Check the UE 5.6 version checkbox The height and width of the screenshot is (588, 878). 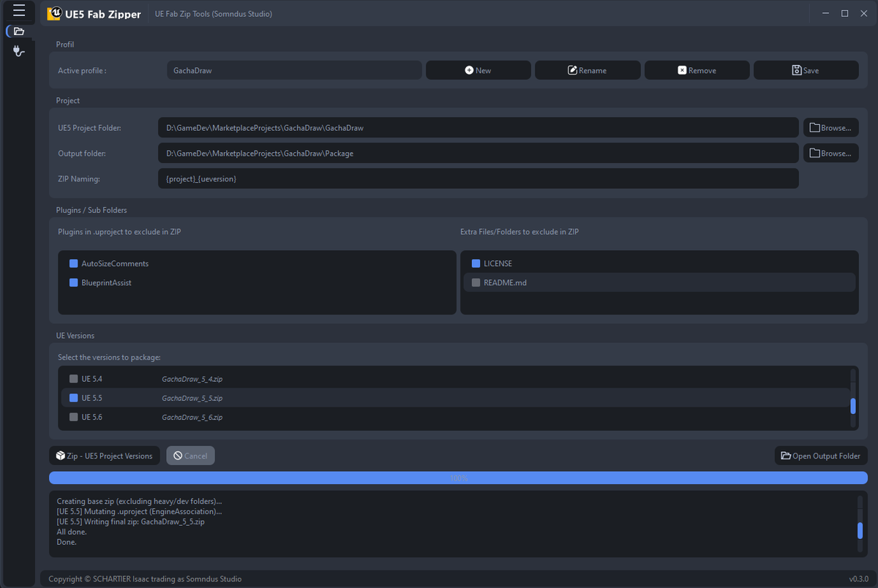coord(73,417)
